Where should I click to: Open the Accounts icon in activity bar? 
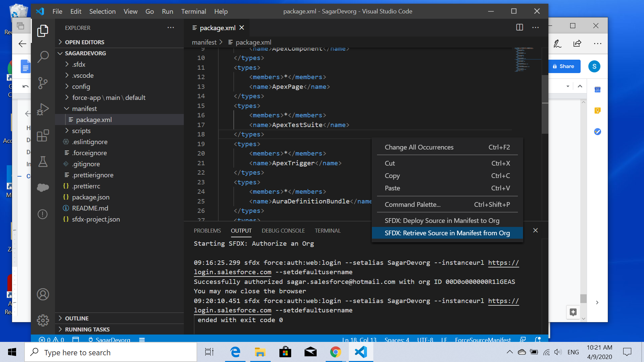pyautogui.click(x=43, y=294)
